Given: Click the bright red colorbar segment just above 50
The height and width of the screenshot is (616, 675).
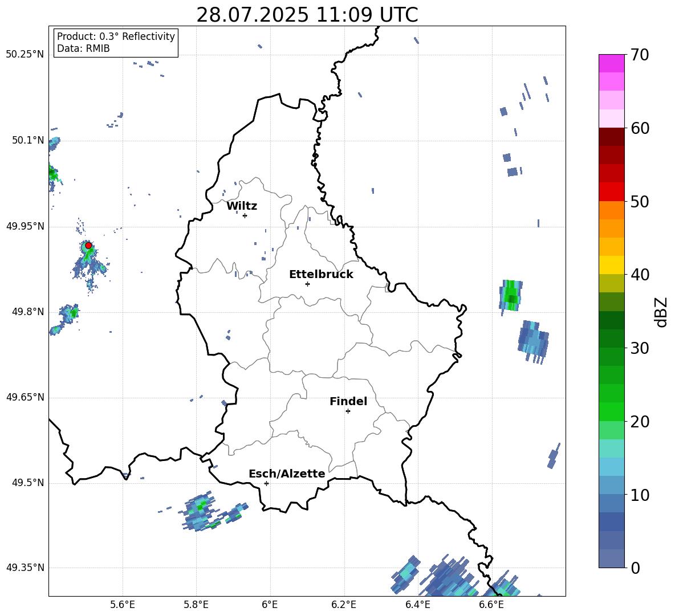Looking at the screenshot, I should click(611, 192).
